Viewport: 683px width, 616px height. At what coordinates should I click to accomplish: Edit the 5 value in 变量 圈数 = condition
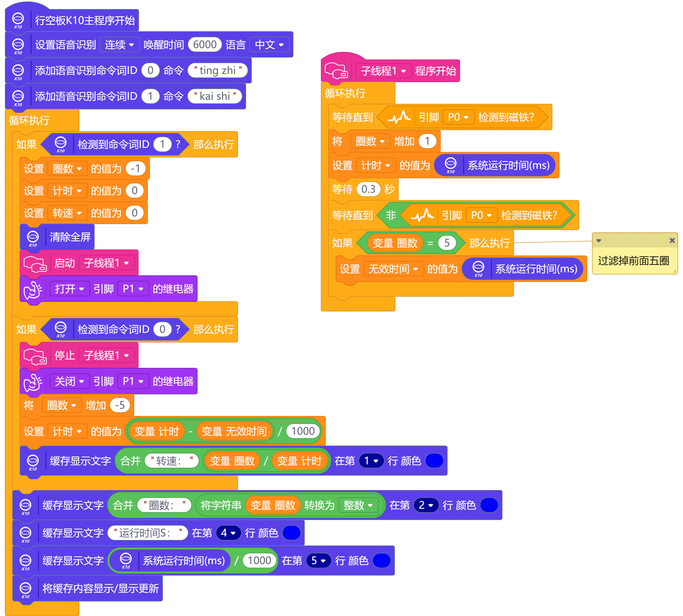pyautogui.click(x=447, y=243)
